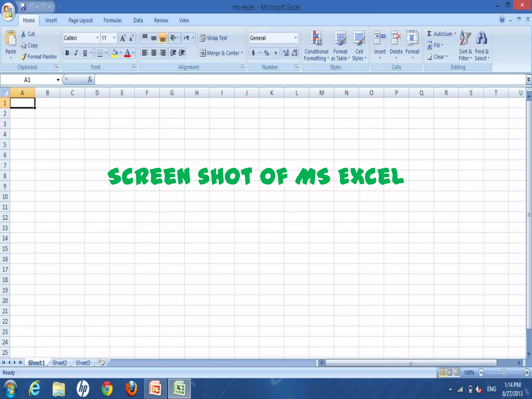The height and width of the screenshot is (399, 532).
Task: Adjust the zoom slider handle
Action: click(504, 373)
